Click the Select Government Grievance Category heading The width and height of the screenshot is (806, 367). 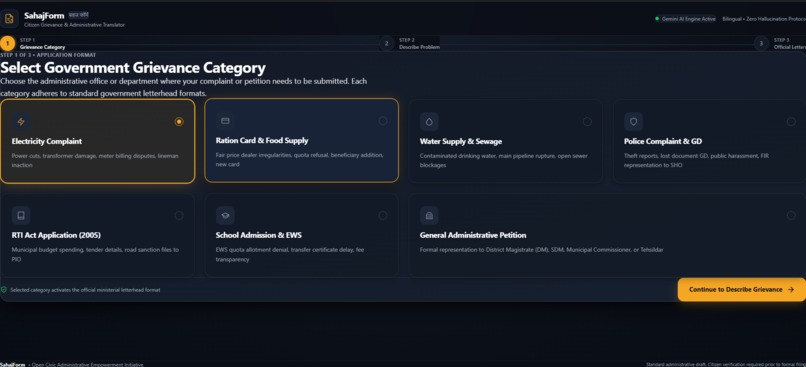coord(133,68)
